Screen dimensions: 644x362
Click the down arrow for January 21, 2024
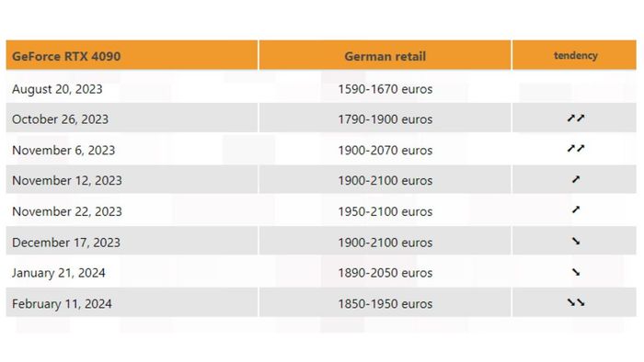click(x=576, y=272)
